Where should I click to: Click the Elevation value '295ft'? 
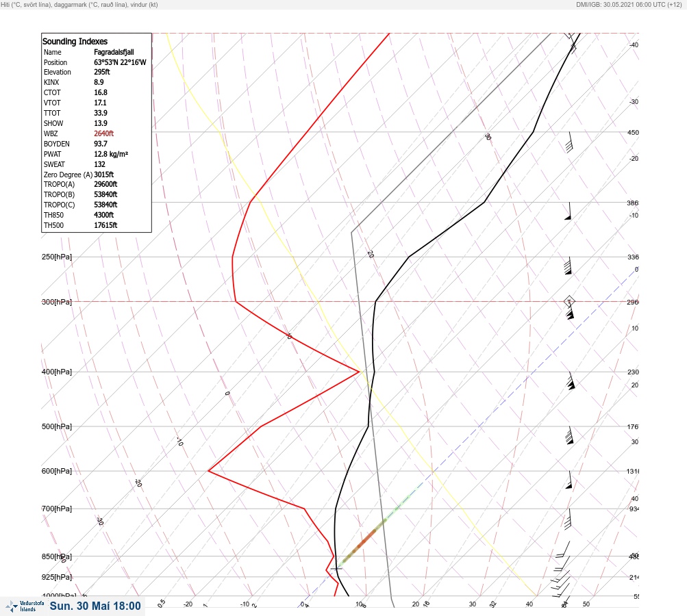(101, 72)
